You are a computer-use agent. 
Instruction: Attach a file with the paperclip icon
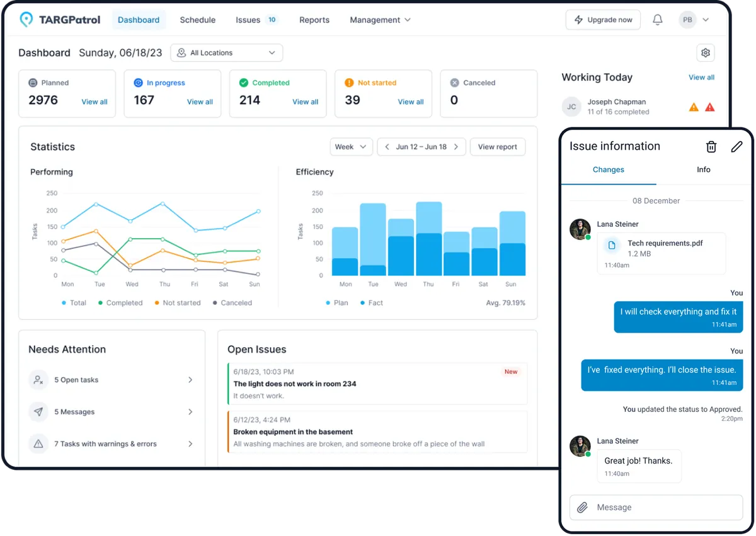tap(581, 507)
